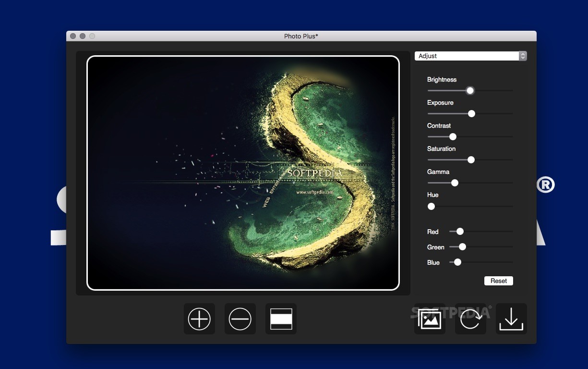Click the dropdown stepper arrows
The width and height of the screenshot is (588, 369).
click(x=523, y=56)
